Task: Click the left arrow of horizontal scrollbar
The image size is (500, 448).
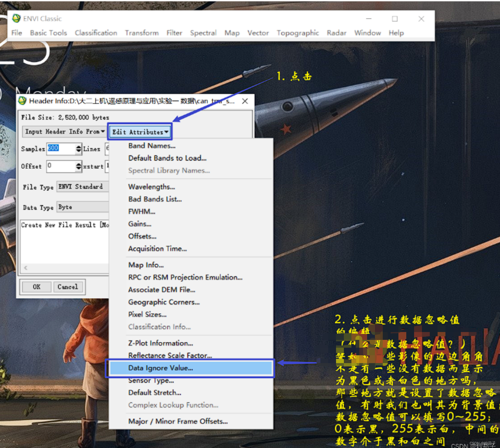Action: [x=26, y=268]
